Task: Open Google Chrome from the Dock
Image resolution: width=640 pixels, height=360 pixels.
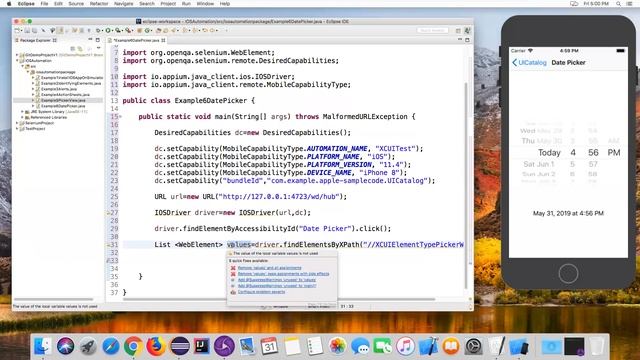Action: pos(133,347)
